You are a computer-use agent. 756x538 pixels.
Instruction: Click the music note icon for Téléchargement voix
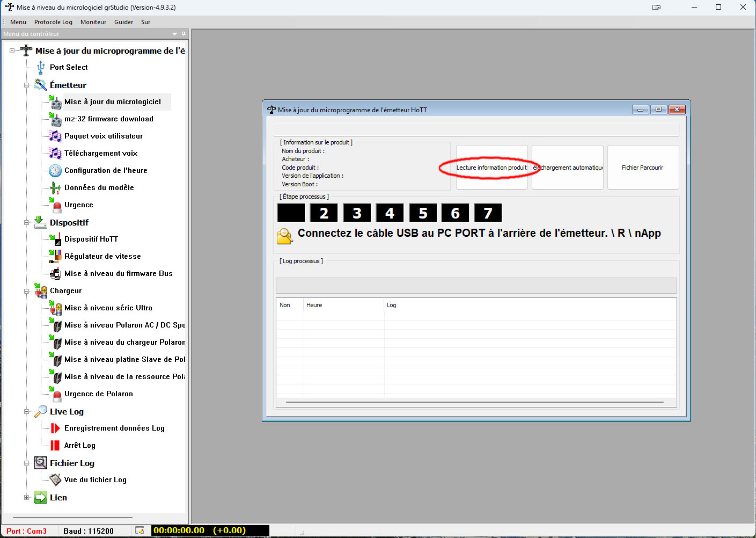tap(55, 154)
